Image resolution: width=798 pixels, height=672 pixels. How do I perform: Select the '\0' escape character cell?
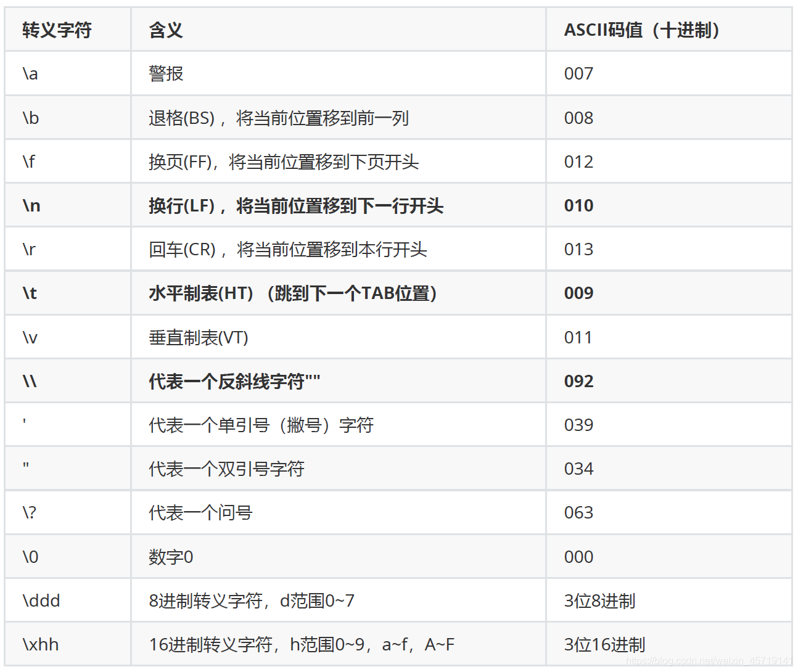[x=68, y=557]
